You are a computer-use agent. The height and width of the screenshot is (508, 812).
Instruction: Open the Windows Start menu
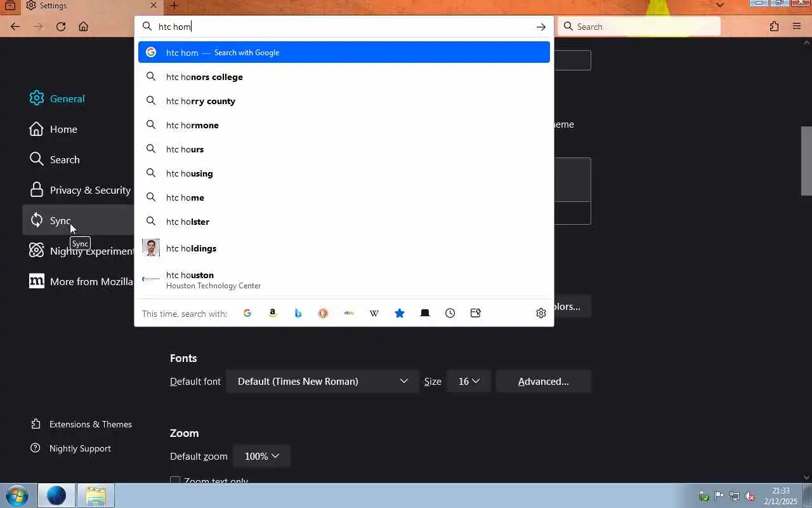coord(17,495)
